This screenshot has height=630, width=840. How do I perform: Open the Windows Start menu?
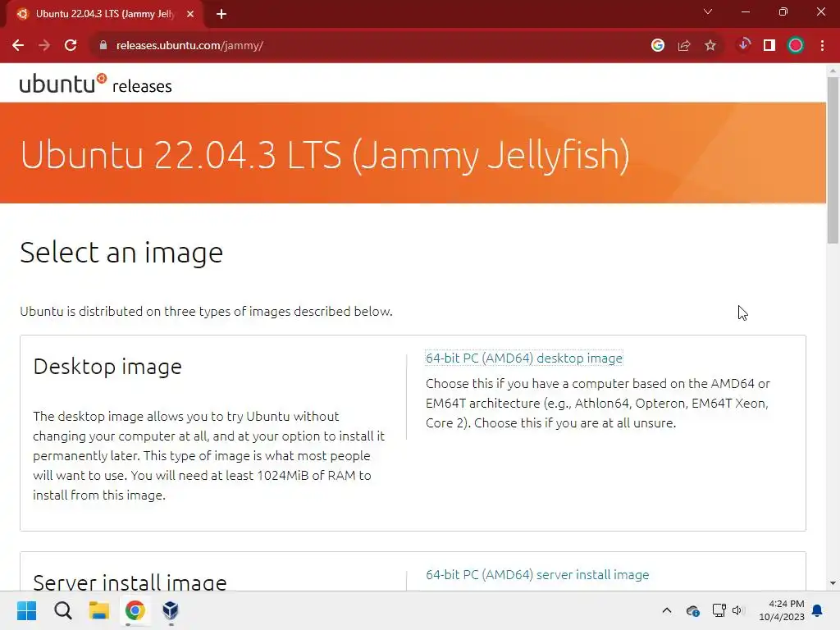27,610
